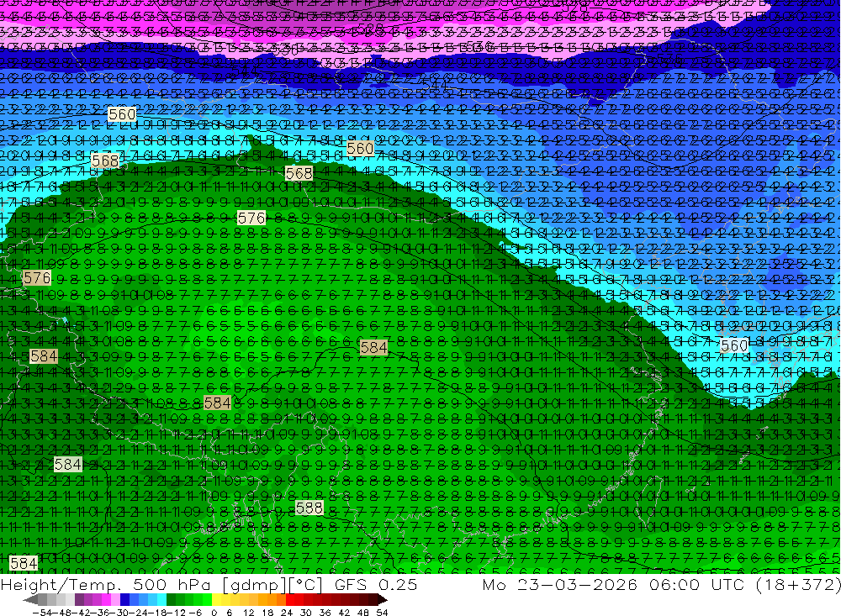
Task: Click the 'Height/Temp.' title text
Action: pos(61,585)
